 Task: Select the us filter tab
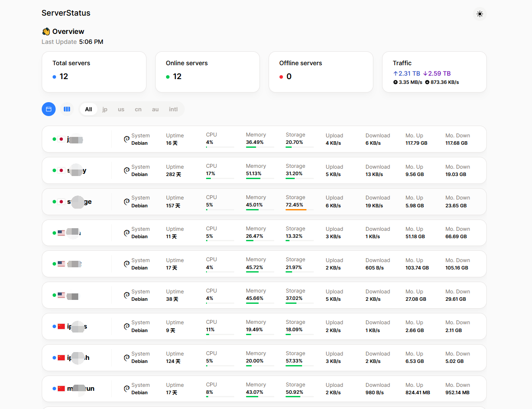coord(121,109)
